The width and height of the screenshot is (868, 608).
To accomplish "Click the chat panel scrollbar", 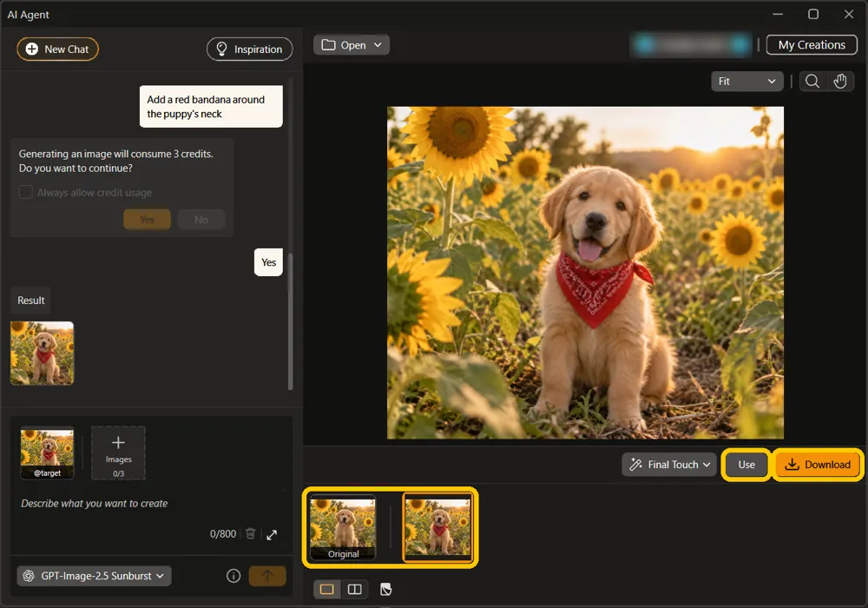I will (x=291, y=321).
